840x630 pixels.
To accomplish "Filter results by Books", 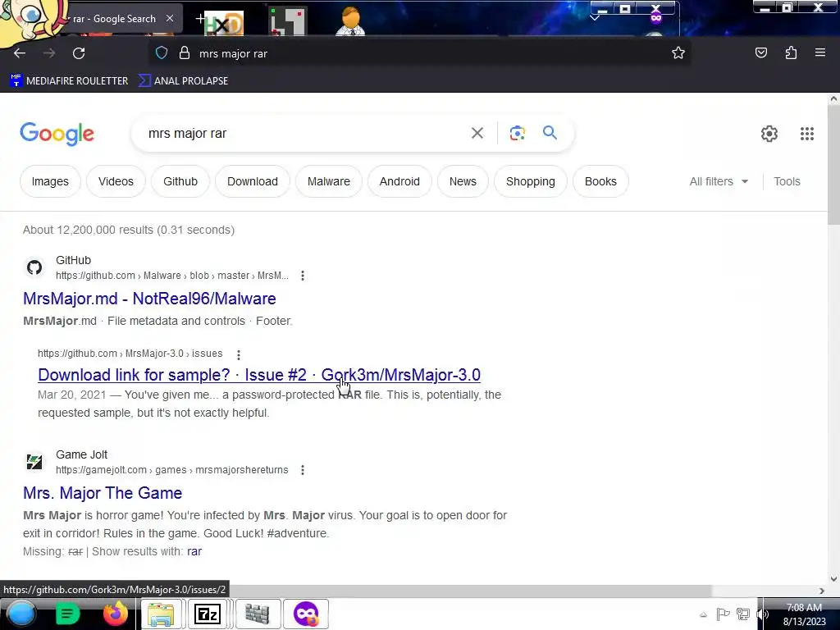I will click(600, 181).
